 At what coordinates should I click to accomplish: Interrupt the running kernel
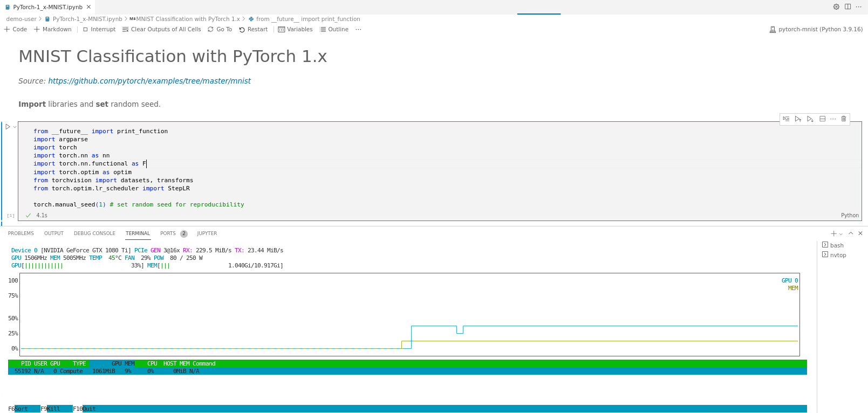point(99,29)
